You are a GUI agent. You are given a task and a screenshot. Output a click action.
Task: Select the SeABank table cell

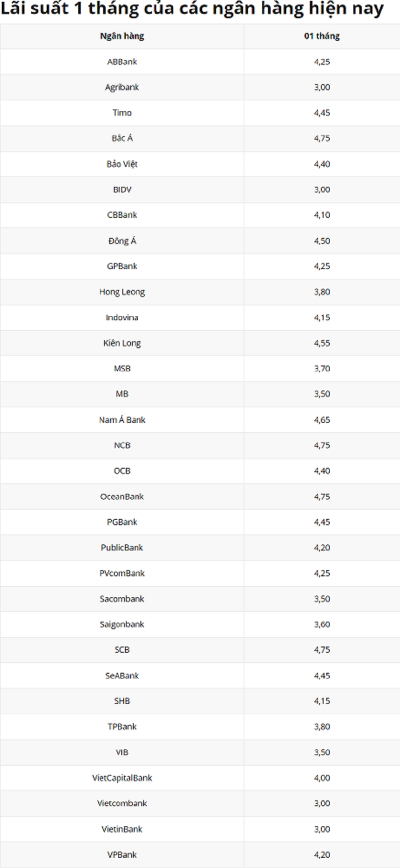[122, 675]
